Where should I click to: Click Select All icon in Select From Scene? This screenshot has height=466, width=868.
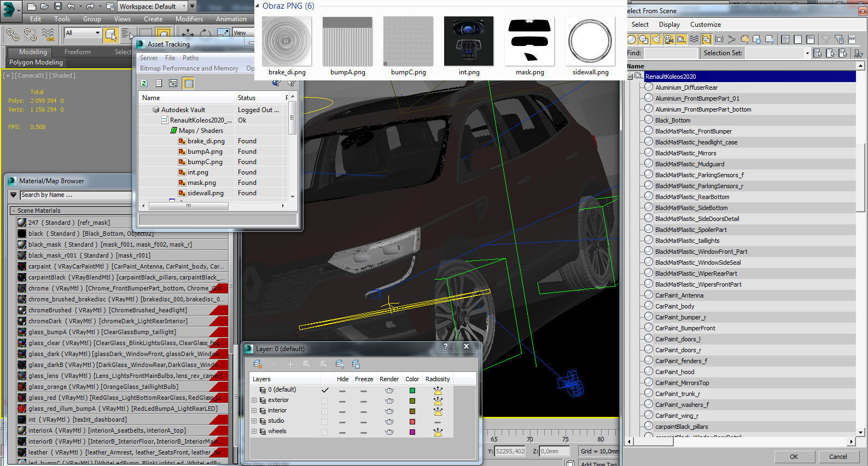[x=785, y=39]
